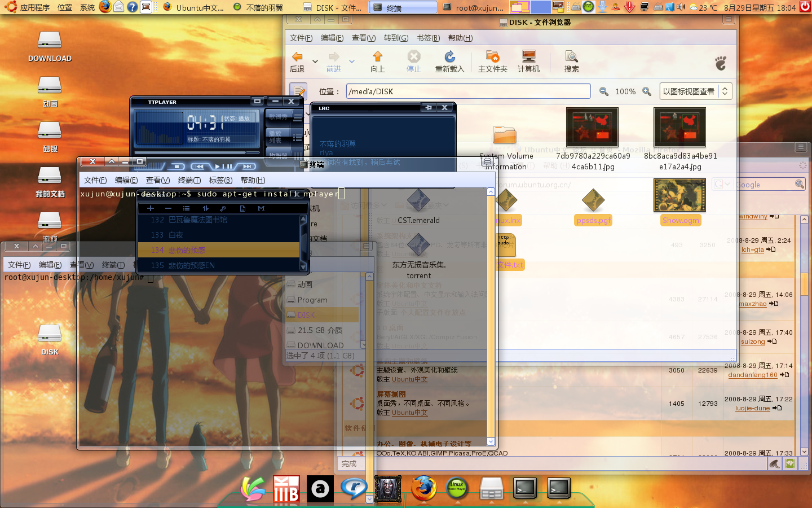Click the list icon in the TTPlayer playlist toolbar

186,208
